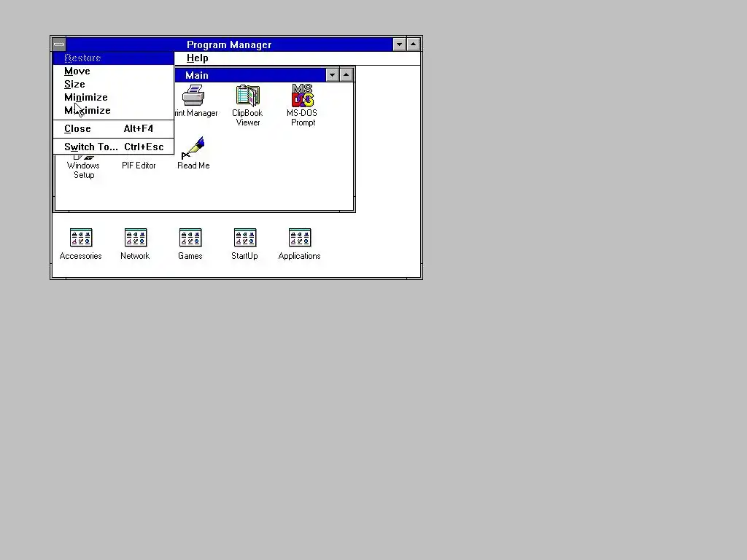Click the Program Manager control-menu box
747x560 pixels.
coord(59,44)
